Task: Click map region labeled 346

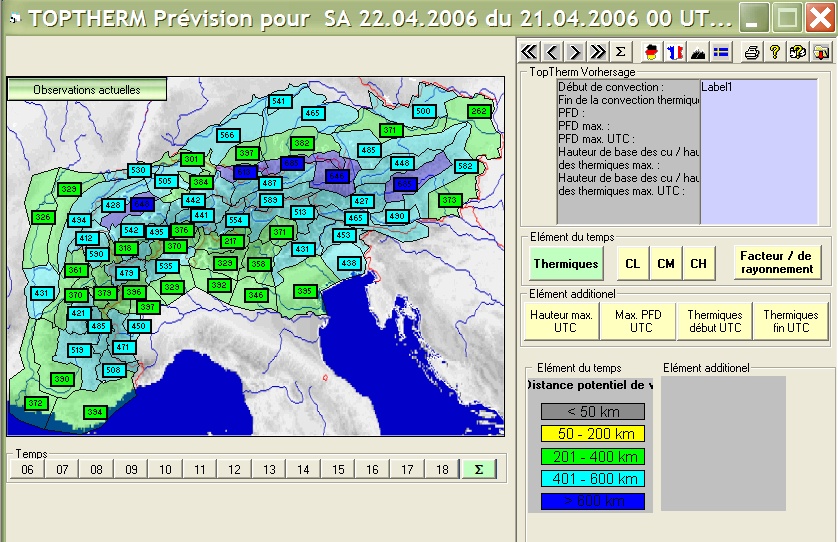Action: click(x=256, y=295)
